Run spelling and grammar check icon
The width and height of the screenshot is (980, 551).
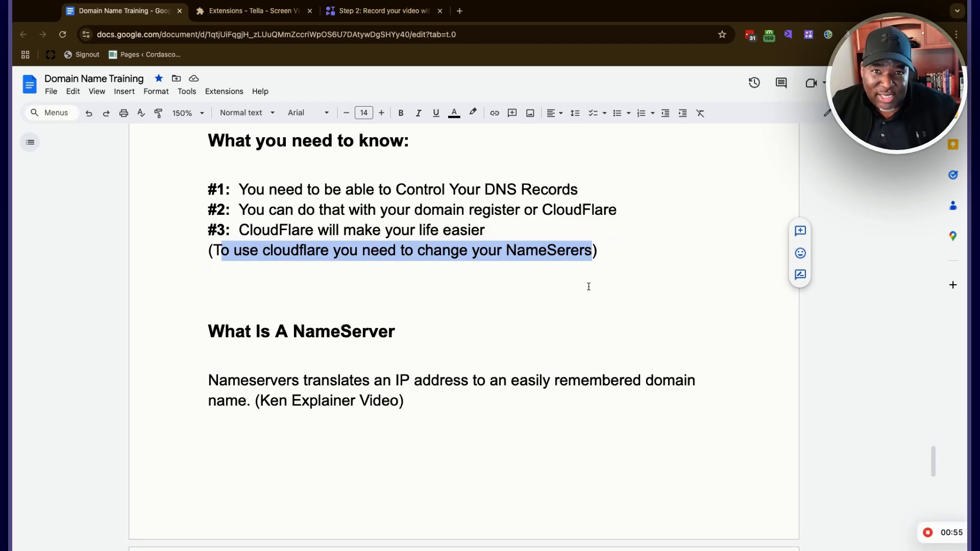(x=141, y=113)
